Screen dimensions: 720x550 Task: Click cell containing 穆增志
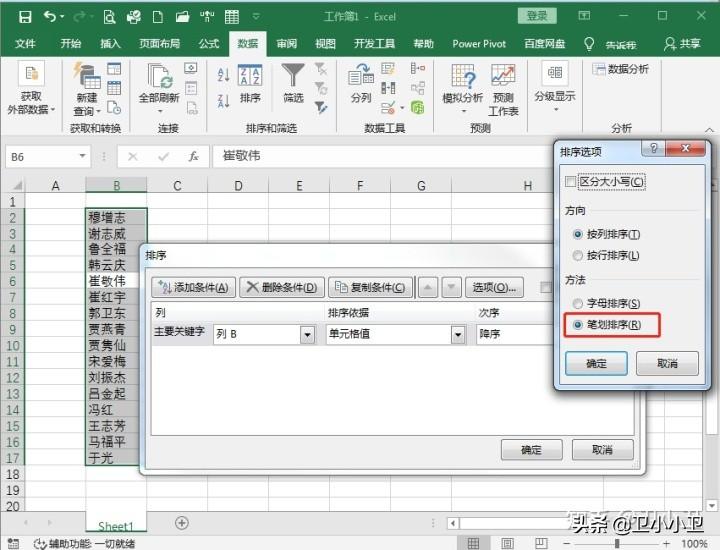(x=116, y=217)
